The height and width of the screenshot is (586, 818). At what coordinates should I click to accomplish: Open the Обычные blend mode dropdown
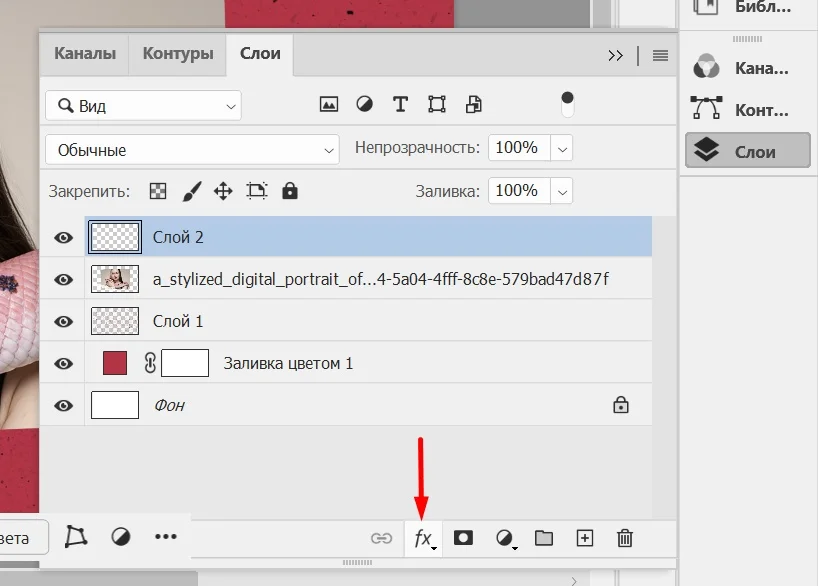(x=193, y=150)
